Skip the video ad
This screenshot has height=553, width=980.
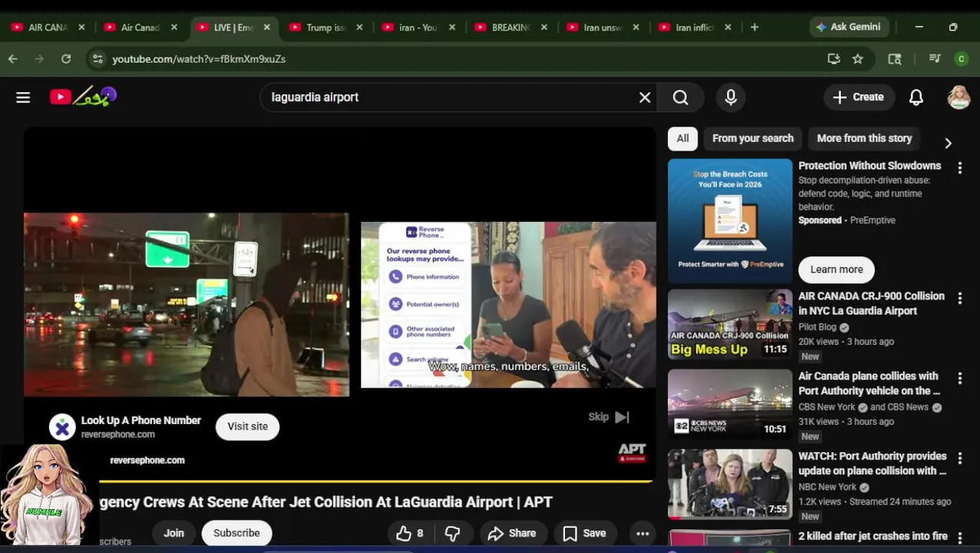pyautogui.click(x=609, y=417)
